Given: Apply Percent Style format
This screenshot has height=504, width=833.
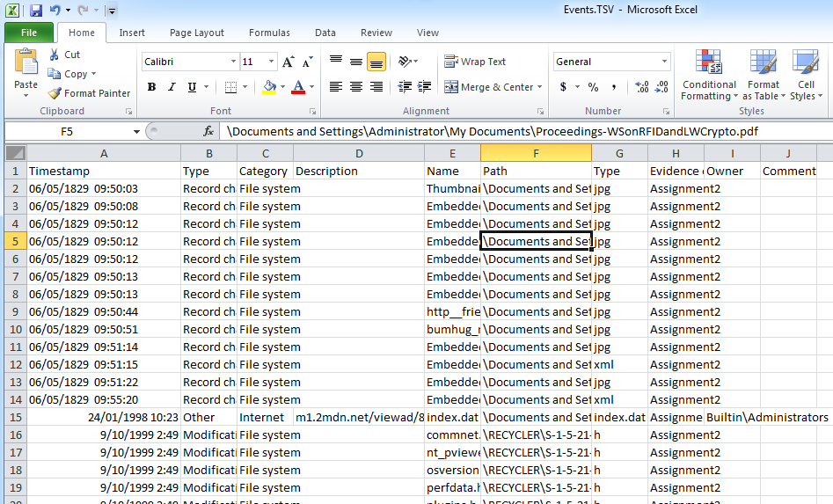Looking at the screenshot, I should [594, 87].
